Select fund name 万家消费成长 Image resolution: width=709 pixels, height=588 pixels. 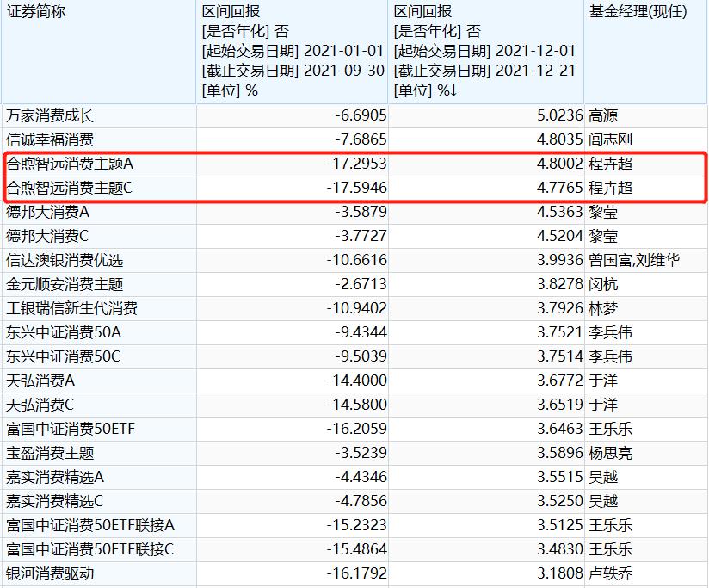tap(50, 115)
